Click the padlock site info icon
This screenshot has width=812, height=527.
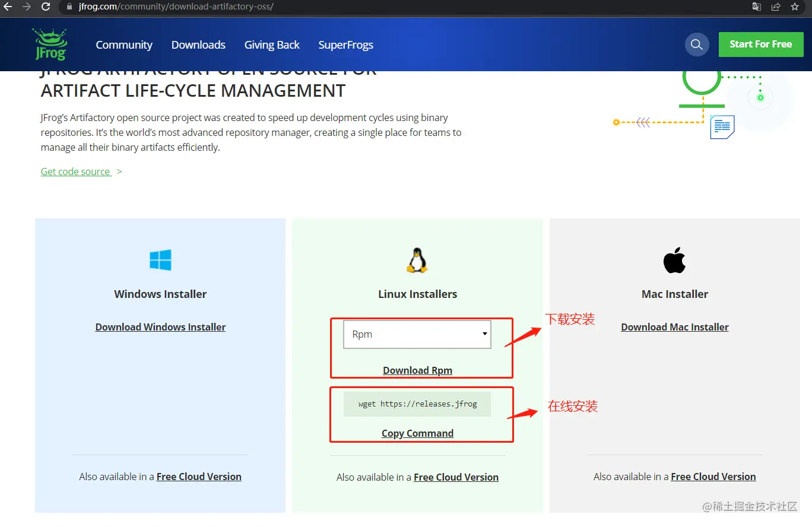click(x=69, y=7)
